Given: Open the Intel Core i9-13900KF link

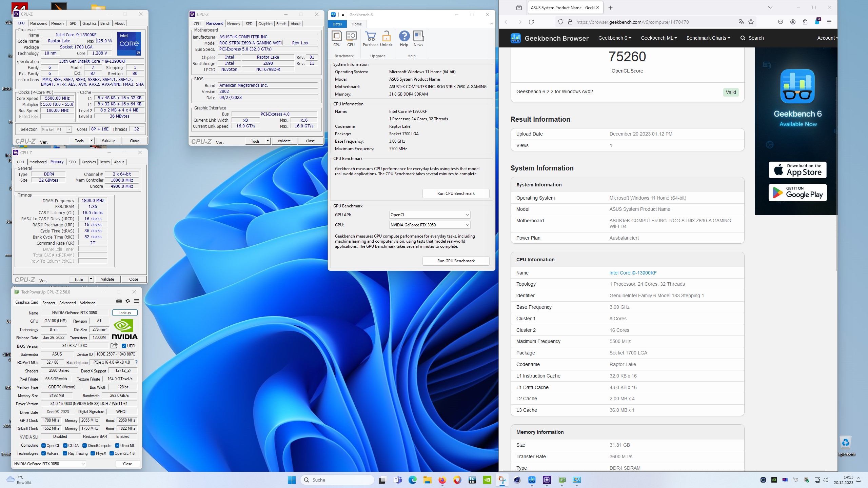Looking at the screenshot, I should [x=633, y=273].
